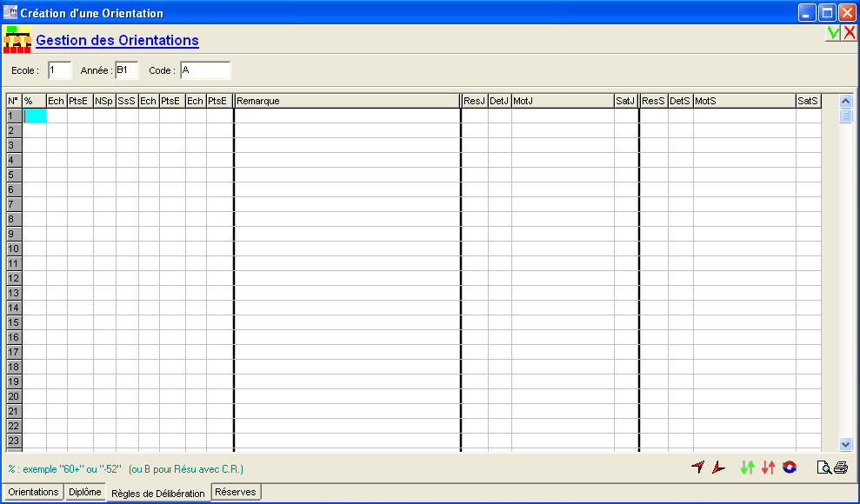Image resolution: width=860 pixels, height=504 pixels.
Task: Click the red arrow pointing up-right icon
Action: pyautogui.click(x=697, y=468)
